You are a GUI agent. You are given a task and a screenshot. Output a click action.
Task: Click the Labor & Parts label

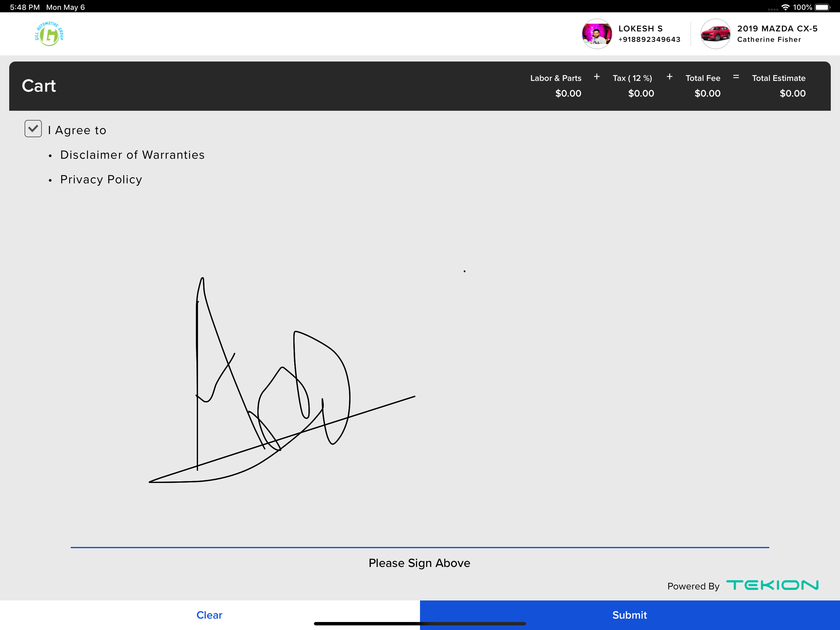pos(556,78)
